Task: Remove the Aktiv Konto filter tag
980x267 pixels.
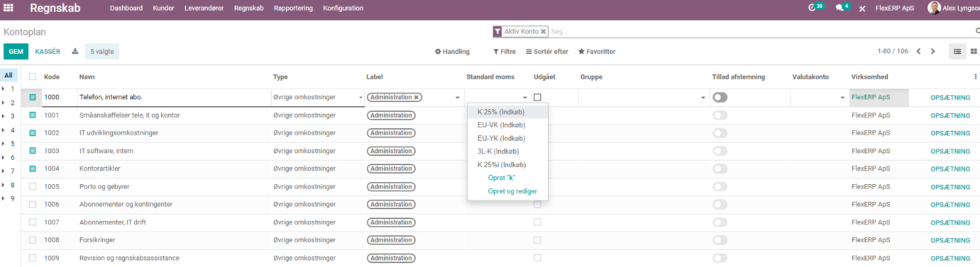Action: [x=543, y=31]
